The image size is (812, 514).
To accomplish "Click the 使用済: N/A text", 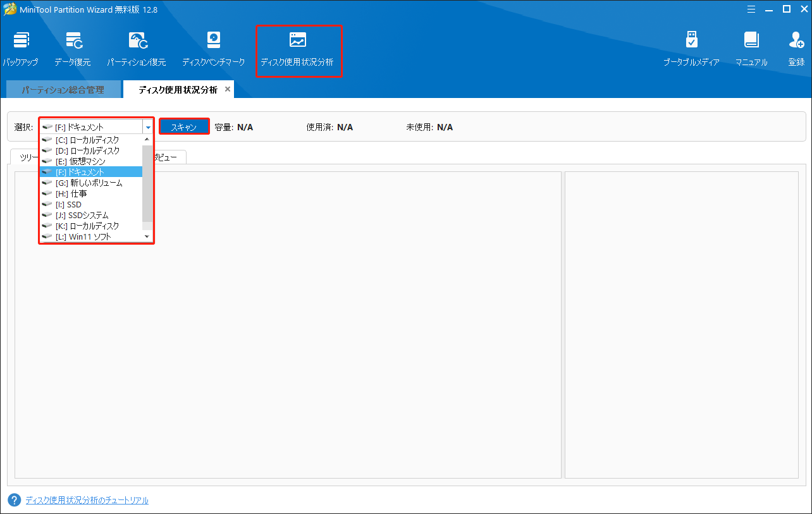I will point(329,127).
